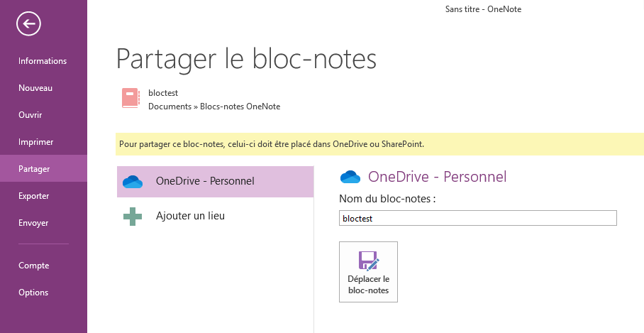This screenshot has width=644, height=333.
Task: Open the Informations menu item
Action: point(43,61)
